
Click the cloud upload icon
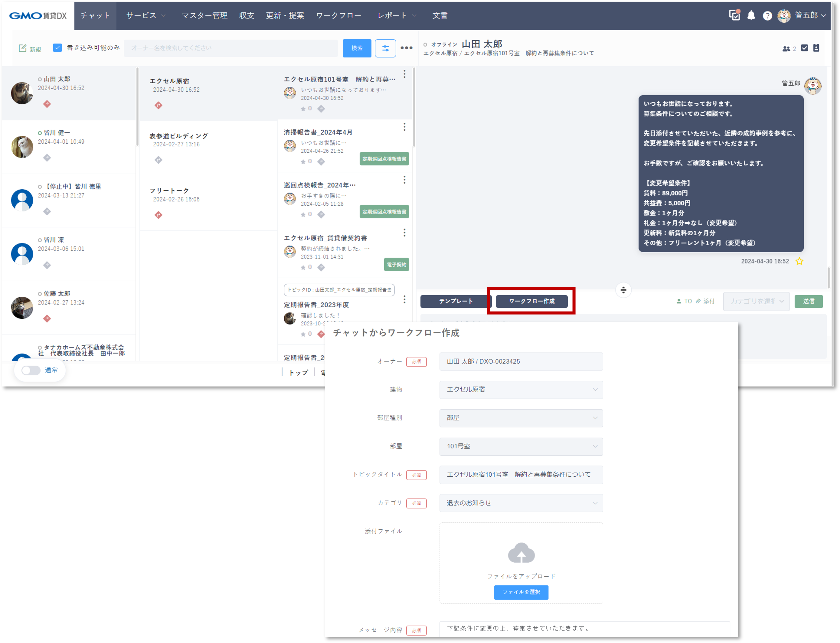[x=521, y=553]
